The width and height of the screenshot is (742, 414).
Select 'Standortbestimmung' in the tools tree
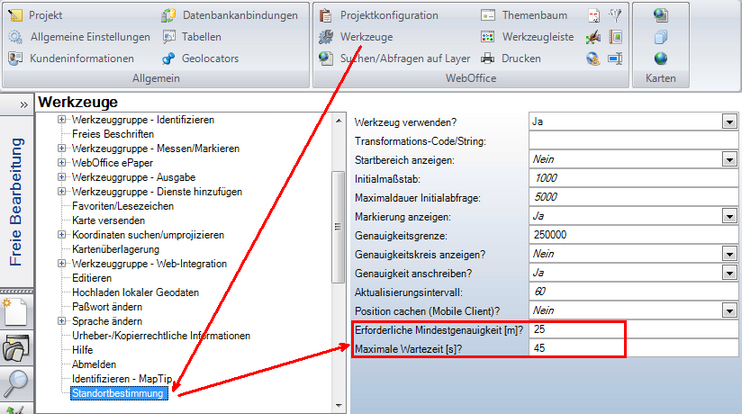119,394
